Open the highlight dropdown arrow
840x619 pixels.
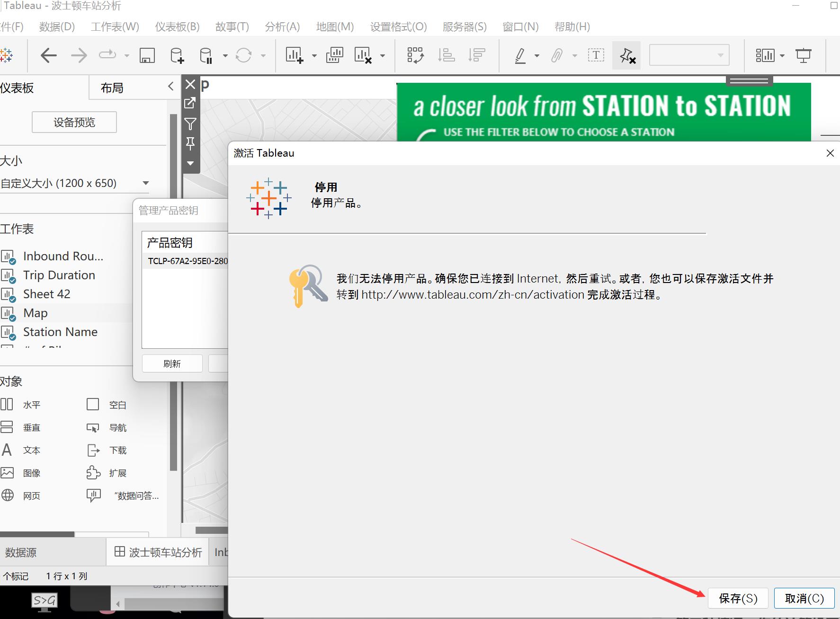click(x=537, y=56)
